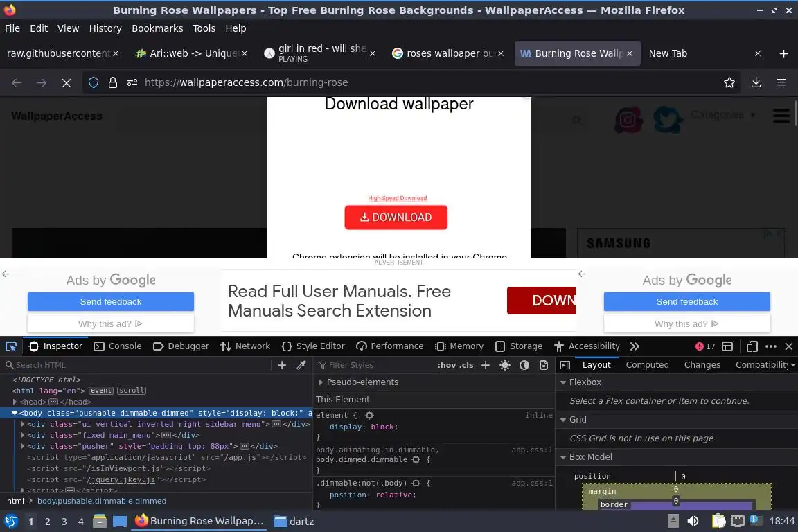Click the padlock site security icon
The height and width of the screenshot is (532, 798).
coord(113,82)
